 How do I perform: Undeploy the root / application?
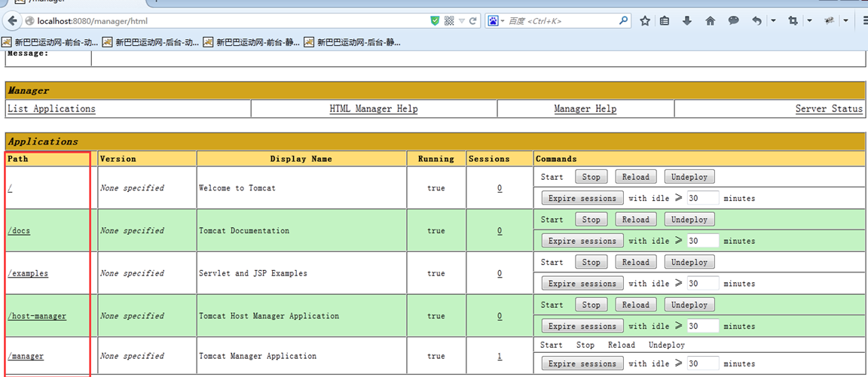pos(689,177)
